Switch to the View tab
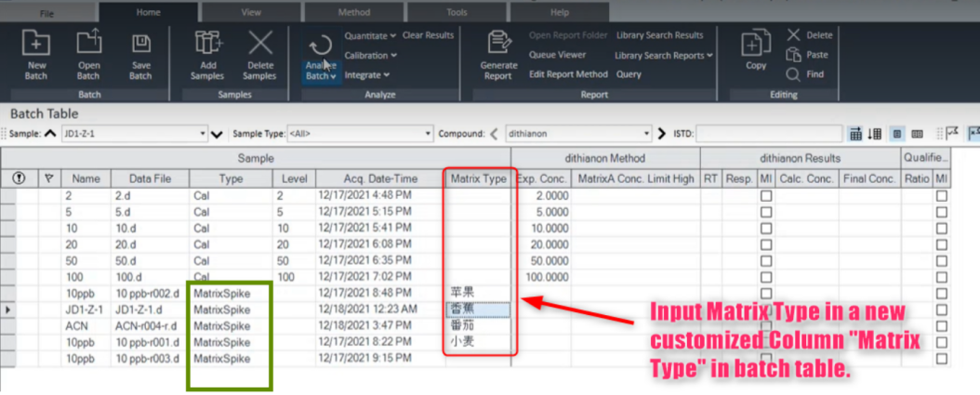The image size is (980, 395). (x=251, y=12)
